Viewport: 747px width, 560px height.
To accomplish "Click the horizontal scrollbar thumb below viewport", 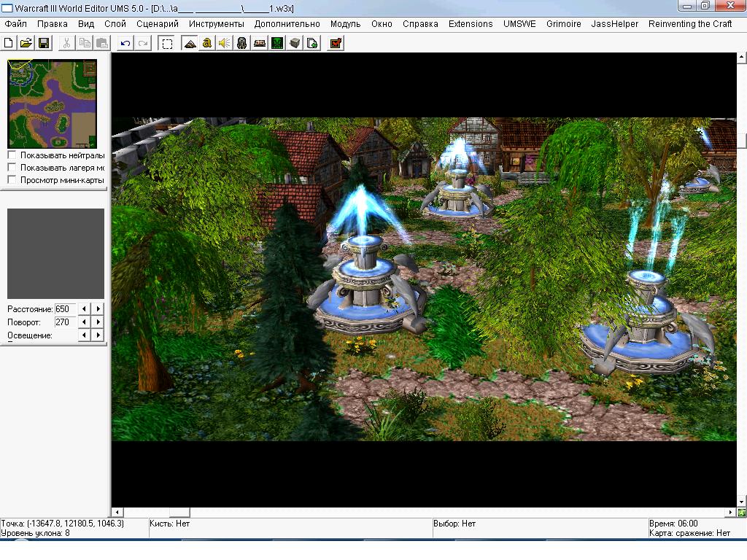I will [179, 513].
